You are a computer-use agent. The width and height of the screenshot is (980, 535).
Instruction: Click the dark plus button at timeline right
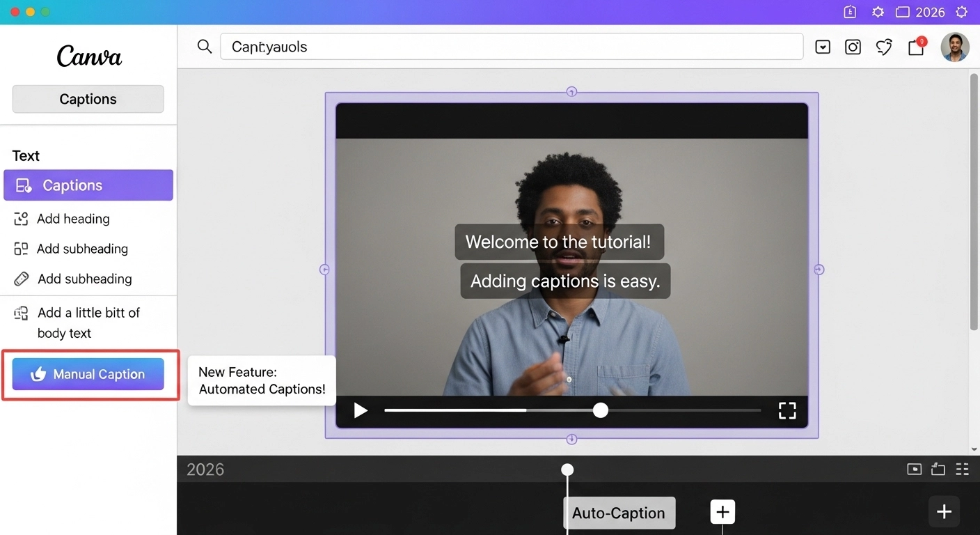pyautogui.click(x=944, y=512)
